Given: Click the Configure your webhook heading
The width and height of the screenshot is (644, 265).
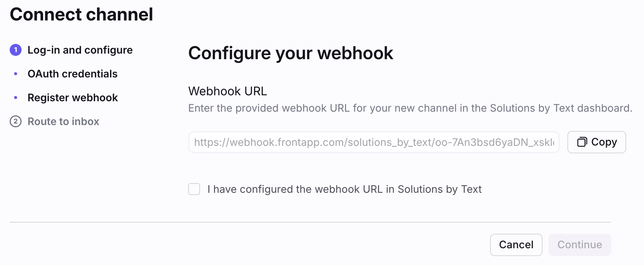Looking at the screenshot, I should (x=290, y=53).
